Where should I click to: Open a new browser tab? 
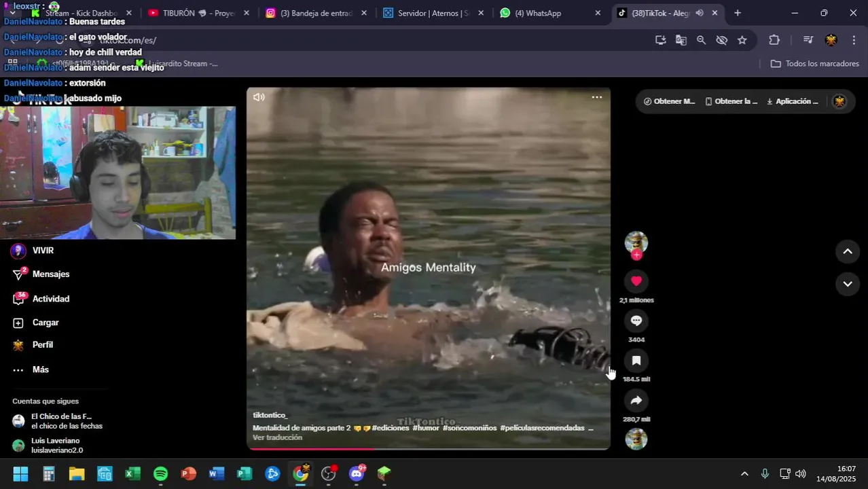click(738, 13)
